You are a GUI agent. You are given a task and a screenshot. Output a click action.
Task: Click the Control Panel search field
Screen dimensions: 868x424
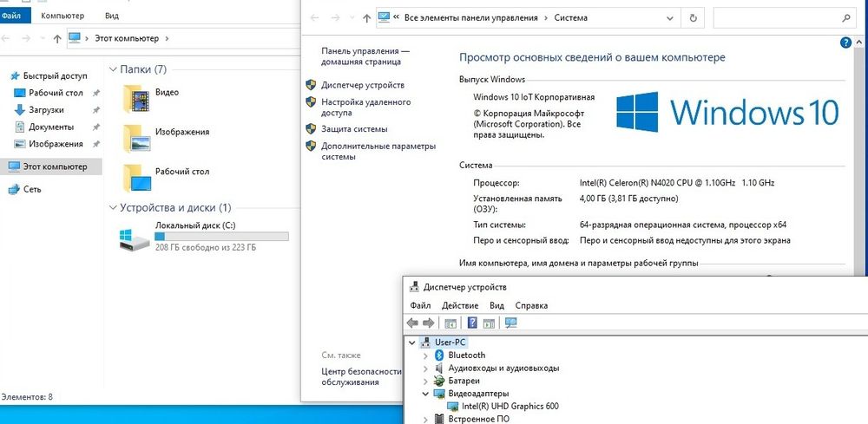[777, 17]
